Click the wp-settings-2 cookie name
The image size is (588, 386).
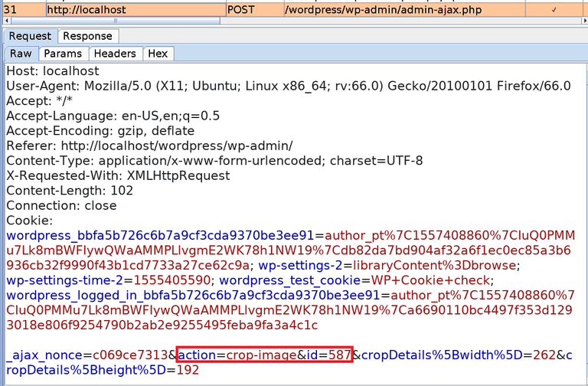(x=300, y=265)
